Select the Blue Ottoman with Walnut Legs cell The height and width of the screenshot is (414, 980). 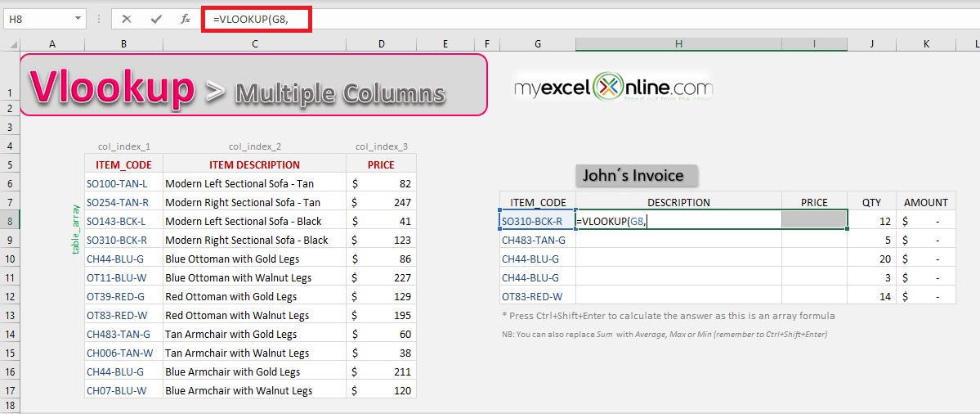pos(254,277)
